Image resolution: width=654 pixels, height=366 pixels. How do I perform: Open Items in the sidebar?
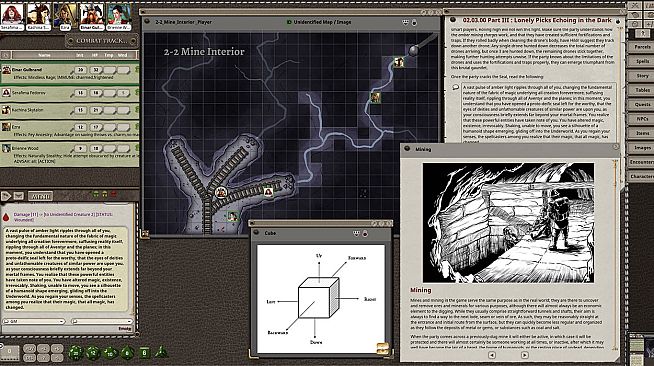[641, 133]
